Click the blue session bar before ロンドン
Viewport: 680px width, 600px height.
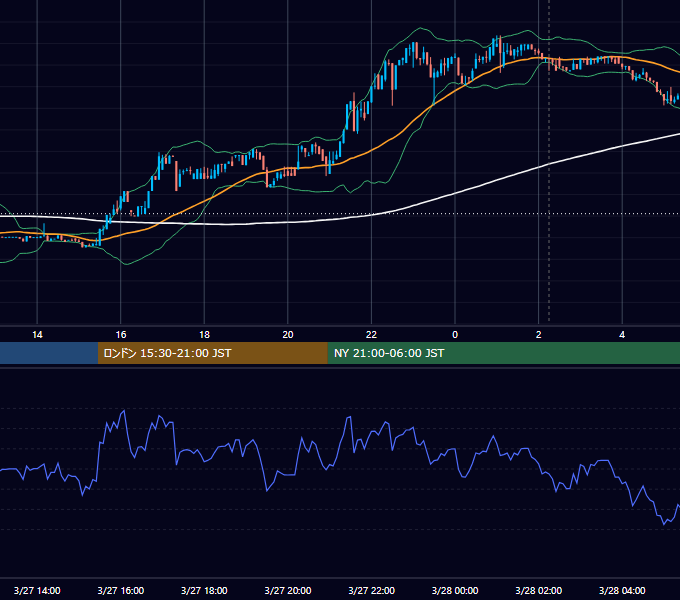coord(49,353)
